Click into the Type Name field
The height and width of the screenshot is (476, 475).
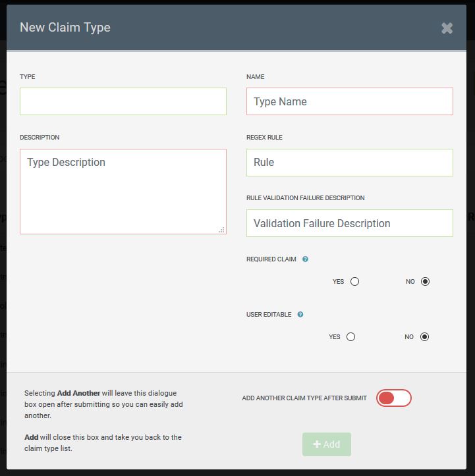click(350, 101)
